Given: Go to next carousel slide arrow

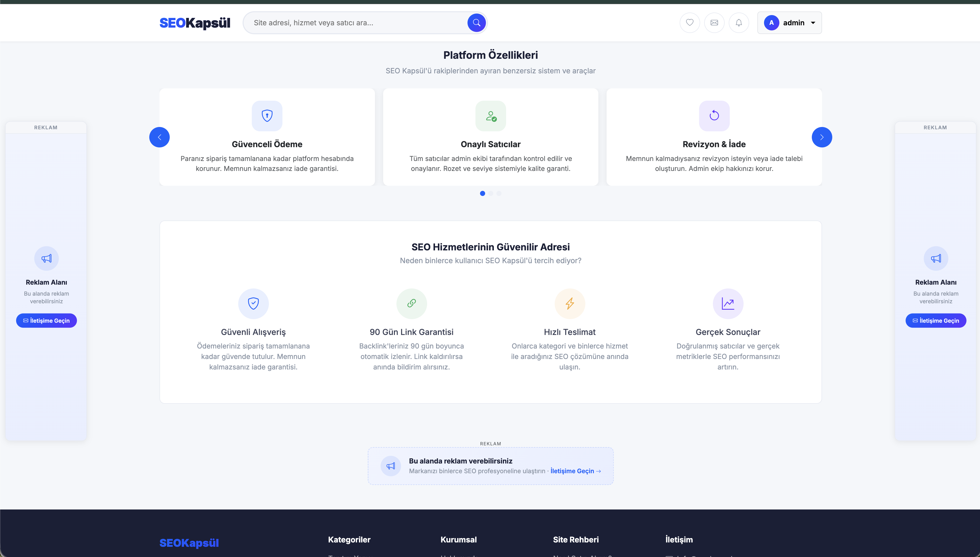Looking at the screenshot, I should (822, 137).
